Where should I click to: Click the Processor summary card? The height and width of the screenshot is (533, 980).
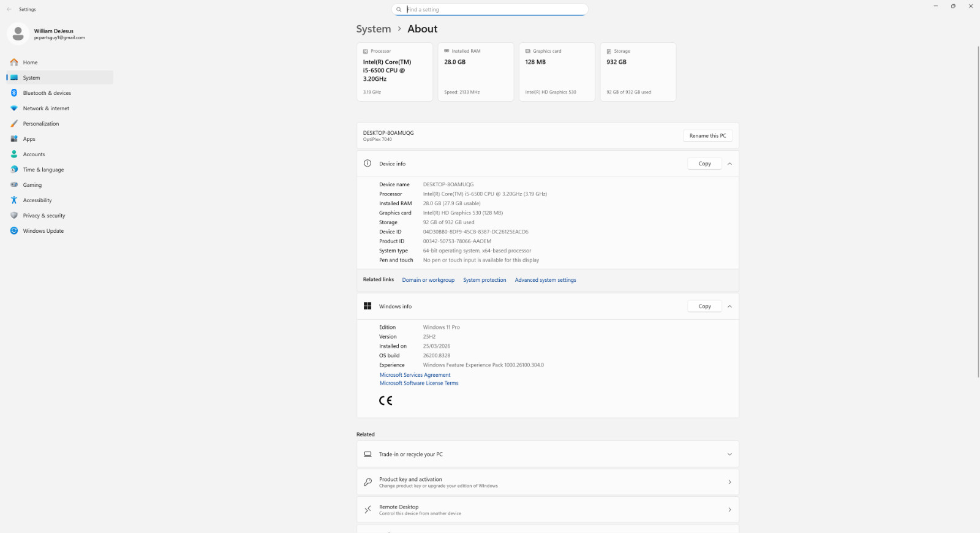pos(394,72)
